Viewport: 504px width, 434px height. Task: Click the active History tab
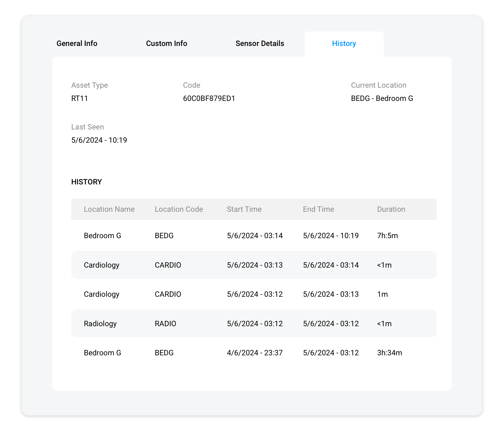(x=344, y=44)
